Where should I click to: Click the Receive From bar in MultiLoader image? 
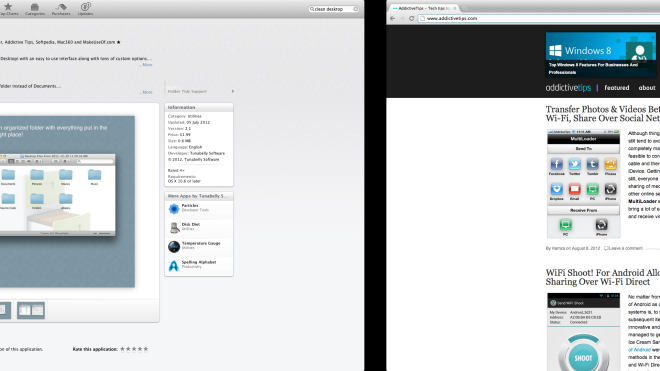click(x=583, y=210)
